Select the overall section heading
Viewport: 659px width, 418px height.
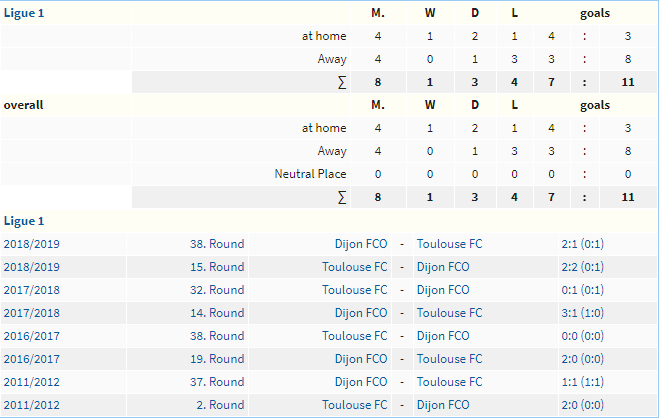[24, 105]
